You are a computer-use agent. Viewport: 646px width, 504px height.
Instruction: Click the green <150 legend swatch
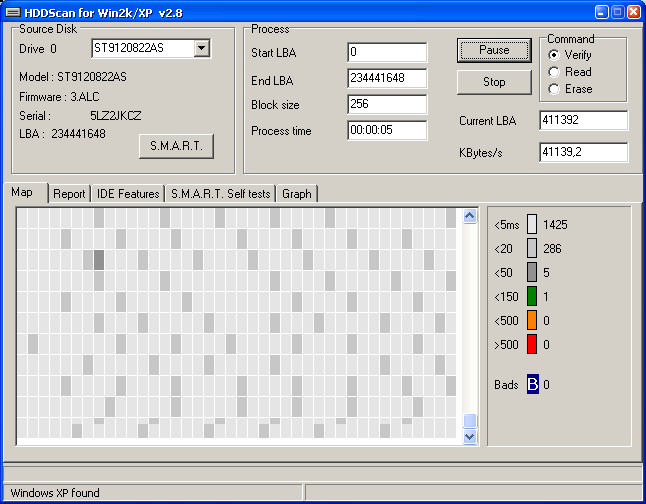click(x=532, y=296)
